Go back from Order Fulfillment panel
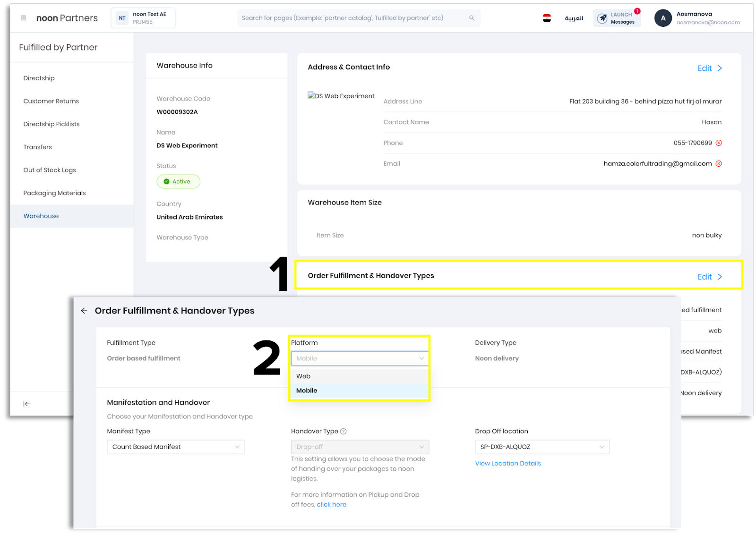The width and height of the screenshot is (756, 534). pos(84,311)
